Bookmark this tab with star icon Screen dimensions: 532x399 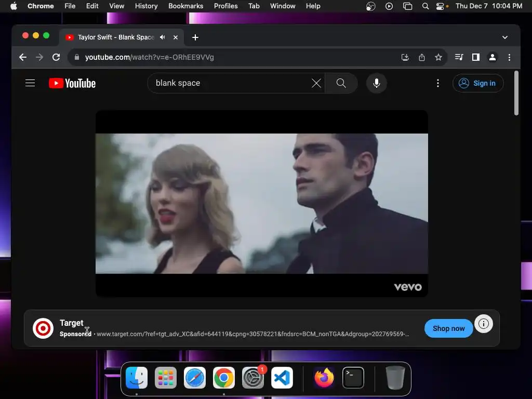(x=438, y=57)
